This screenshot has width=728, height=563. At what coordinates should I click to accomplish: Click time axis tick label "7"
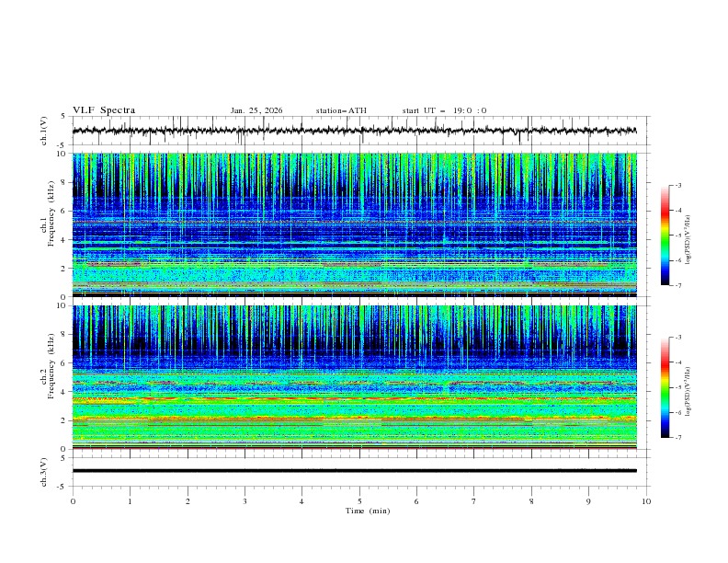coord(474,501)
